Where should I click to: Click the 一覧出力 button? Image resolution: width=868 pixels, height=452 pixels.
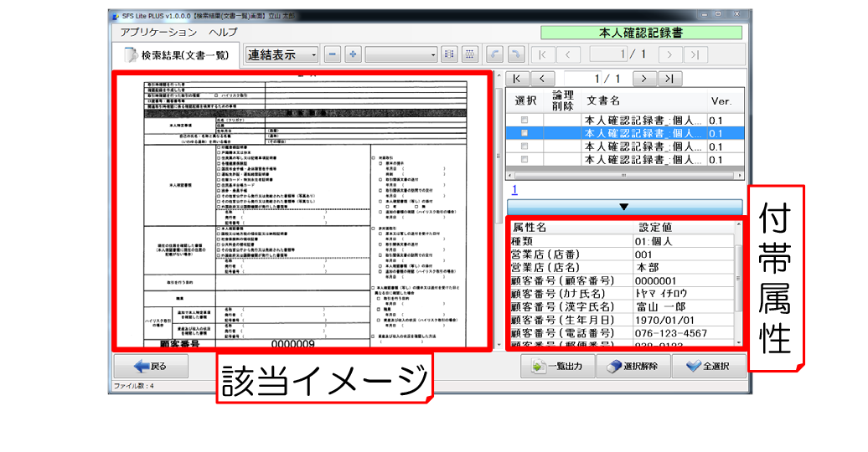557,366
